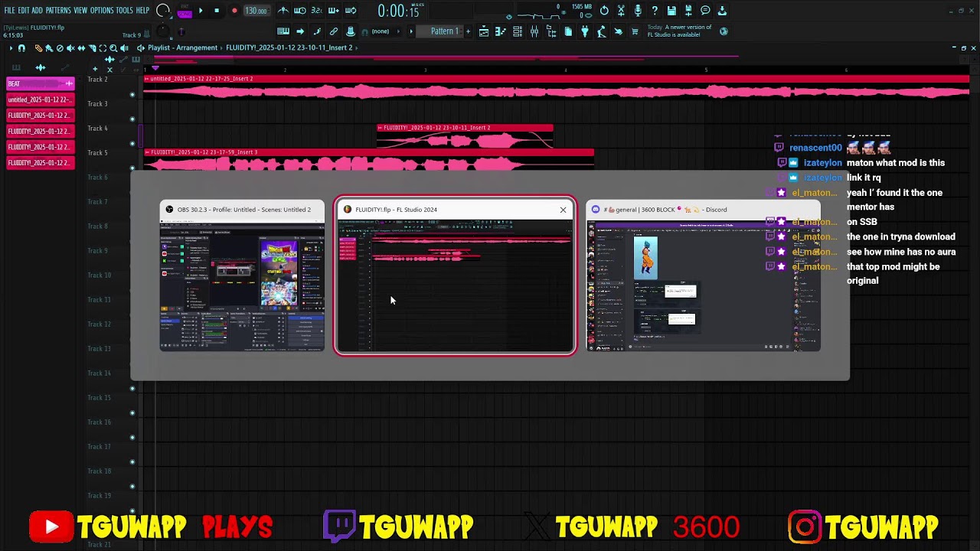The image size is (980, 551).
Task: Start playback with the Play button
Action: click(x=201, y=11)
